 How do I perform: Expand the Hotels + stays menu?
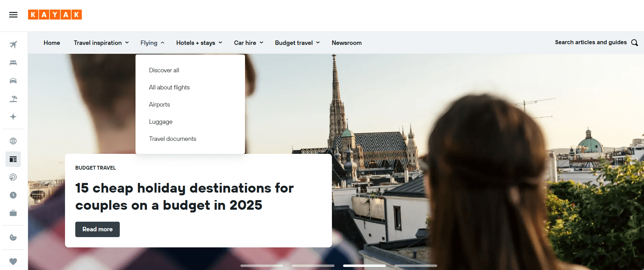(x=199, y=43)
